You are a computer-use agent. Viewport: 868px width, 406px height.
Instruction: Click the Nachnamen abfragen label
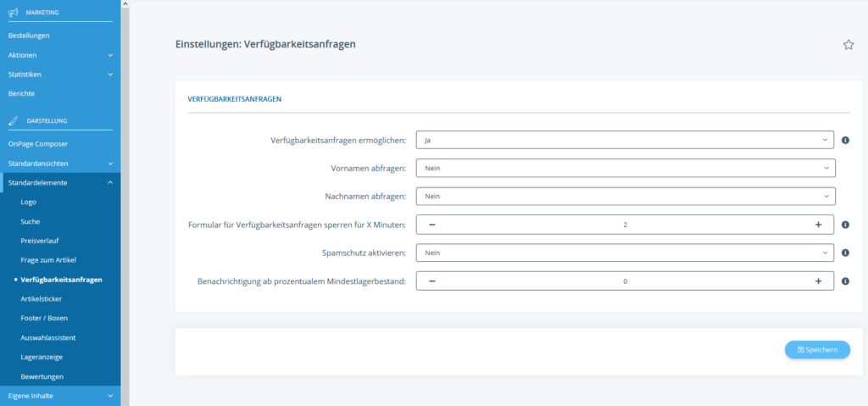(365, 196)
